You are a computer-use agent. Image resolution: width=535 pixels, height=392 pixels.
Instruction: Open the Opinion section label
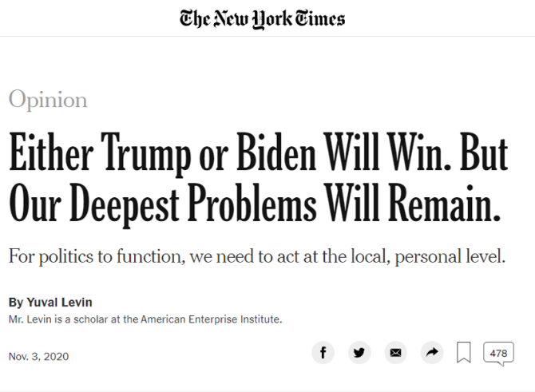pyautogui.click(x=48, y=100)
